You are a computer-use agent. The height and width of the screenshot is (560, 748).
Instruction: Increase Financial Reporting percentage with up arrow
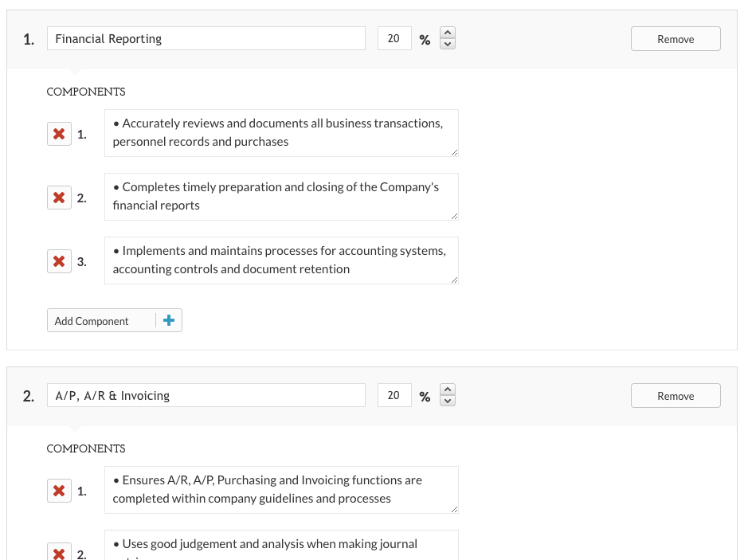(x=447, y=33)
